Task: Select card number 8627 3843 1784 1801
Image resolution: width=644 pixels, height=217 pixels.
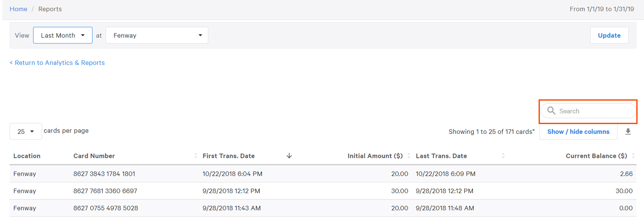Action: 104,174
